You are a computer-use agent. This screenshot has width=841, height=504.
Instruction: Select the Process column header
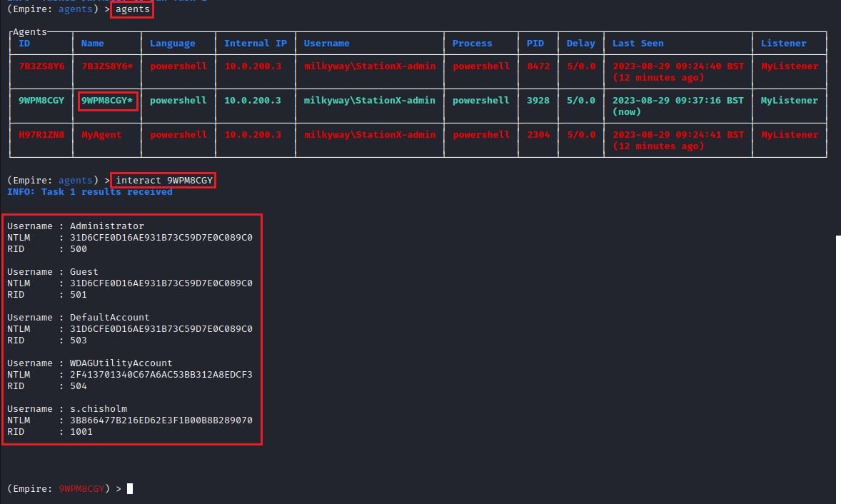(x=472, y=44)
